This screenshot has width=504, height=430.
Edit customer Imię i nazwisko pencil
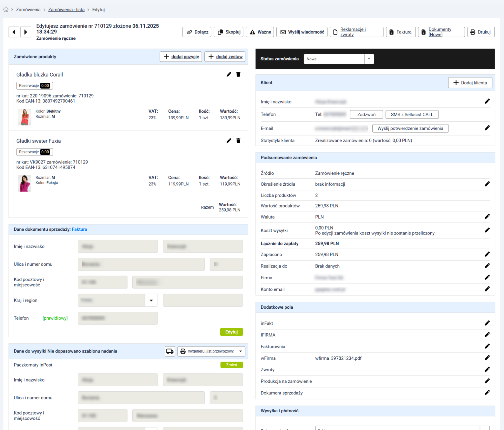(487, 101)
